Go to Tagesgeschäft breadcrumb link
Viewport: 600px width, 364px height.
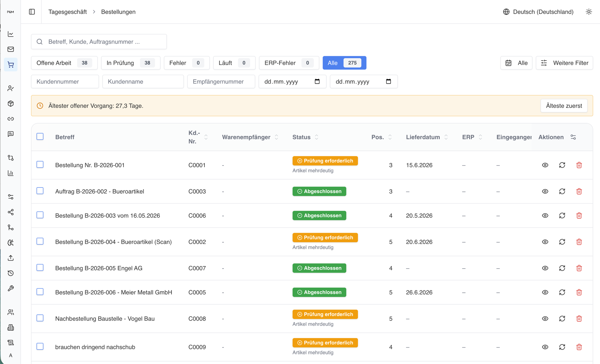[x=67, y=12]
